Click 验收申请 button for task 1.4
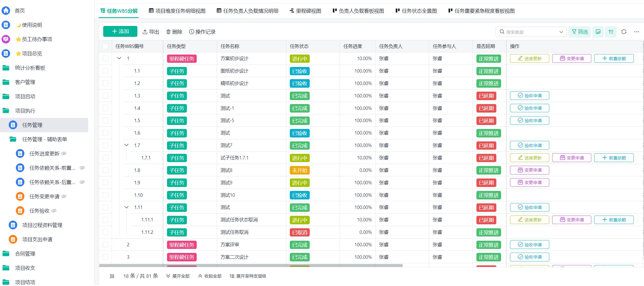 (529, 108)
